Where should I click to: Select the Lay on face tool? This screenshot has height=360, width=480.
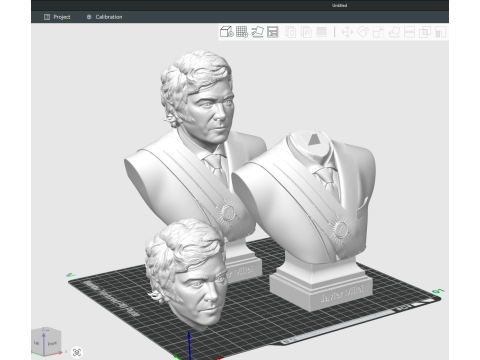394,32
